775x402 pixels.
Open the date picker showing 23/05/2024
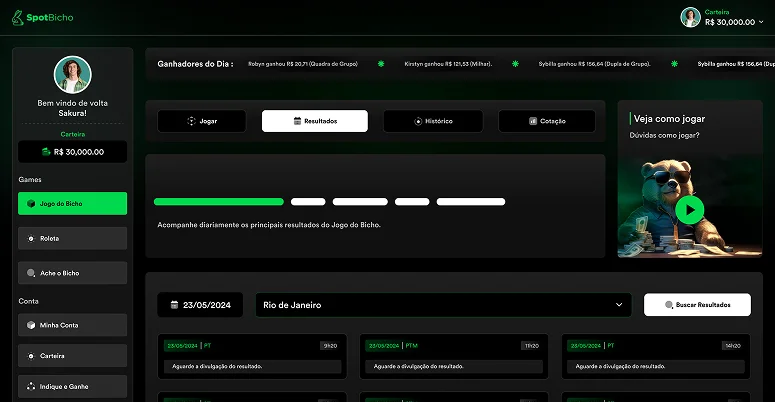(200, 305)
